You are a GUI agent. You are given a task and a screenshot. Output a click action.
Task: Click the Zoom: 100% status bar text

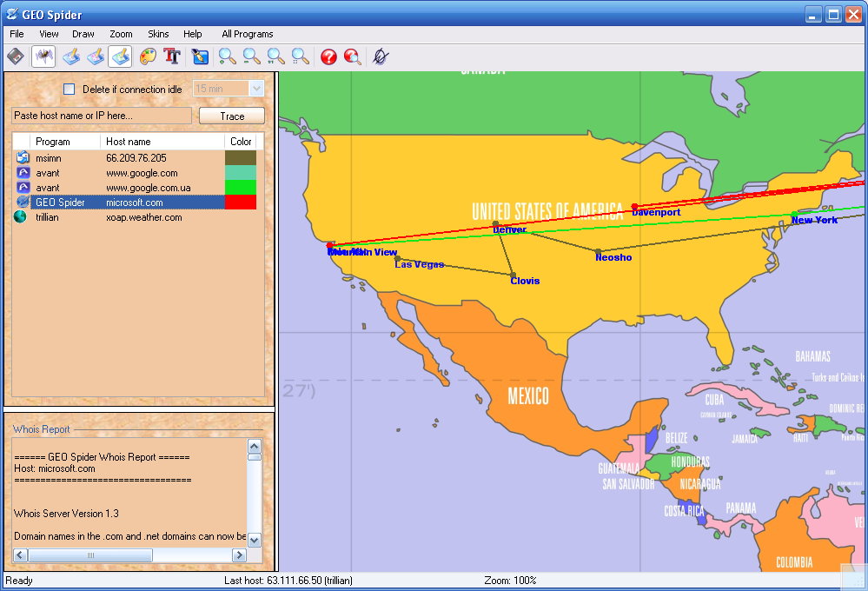(x=510, y=581)
